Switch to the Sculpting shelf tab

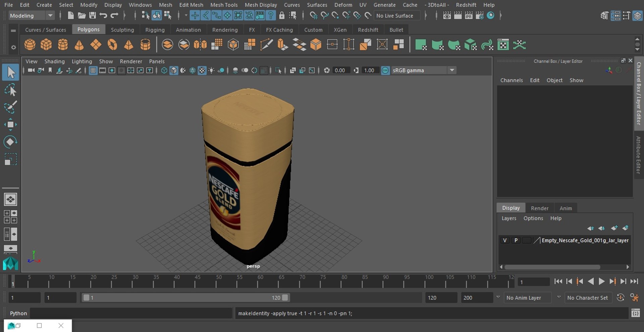pyautogui.click(x=122, y=29)
